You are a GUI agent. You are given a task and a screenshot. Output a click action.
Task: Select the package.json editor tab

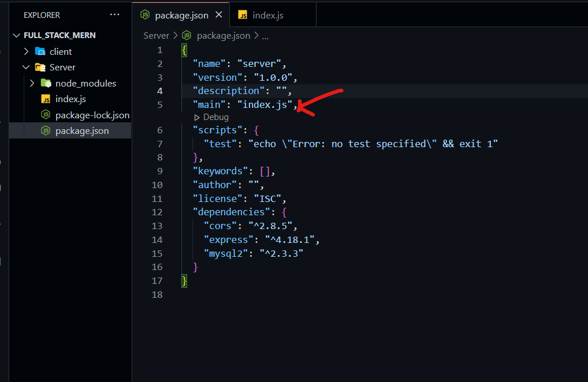pyautogui.click(x=181, y=14)
